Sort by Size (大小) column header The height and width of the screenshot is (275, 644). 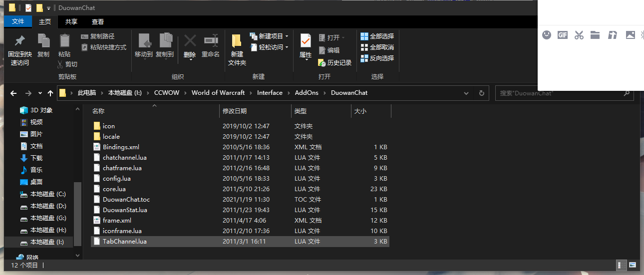click(371, 111)
